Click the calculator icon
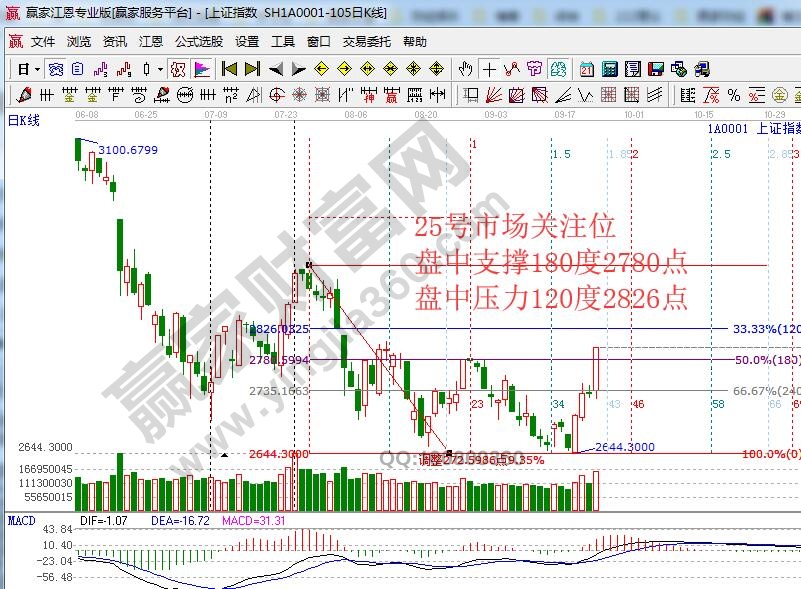 (x=609, y=69)
